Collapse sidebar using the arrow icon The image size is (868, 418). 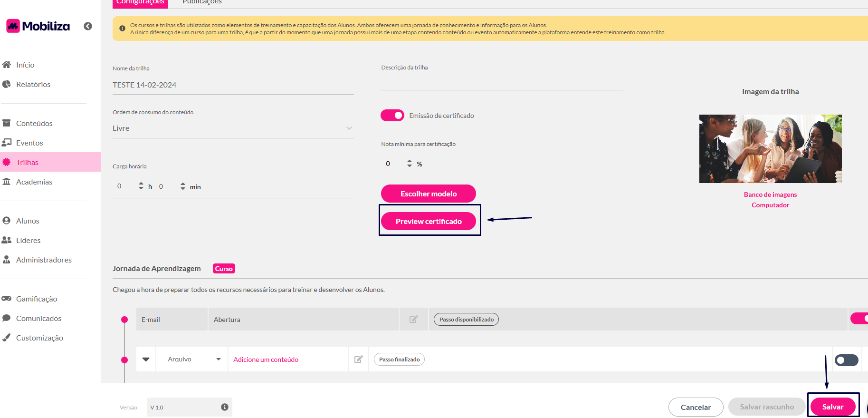(x=88, y=26)
